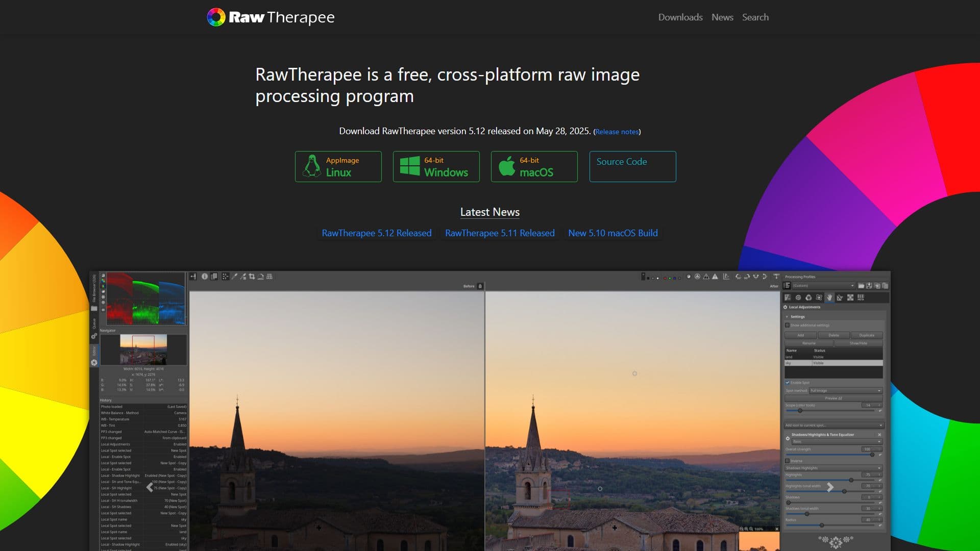Toggle the Local Adjustments power button
Viewport: 980px width, 551px height.
tap(785, 307)
